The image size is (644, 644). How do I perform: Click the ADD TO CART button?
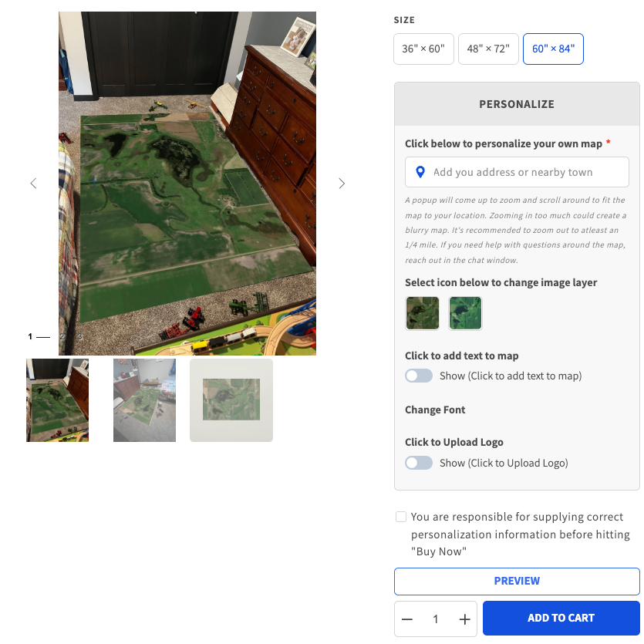(x=561, y=618)
